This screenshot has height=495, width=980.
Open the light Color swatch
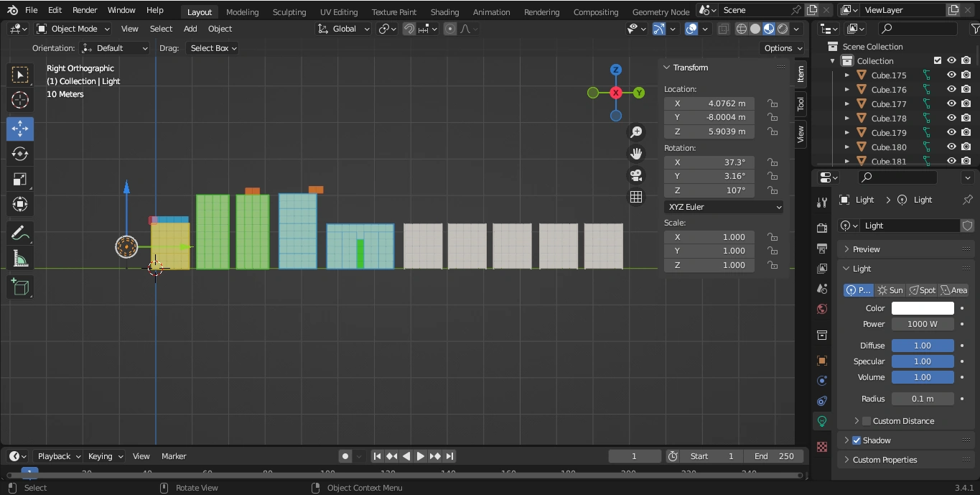(923, 307)
